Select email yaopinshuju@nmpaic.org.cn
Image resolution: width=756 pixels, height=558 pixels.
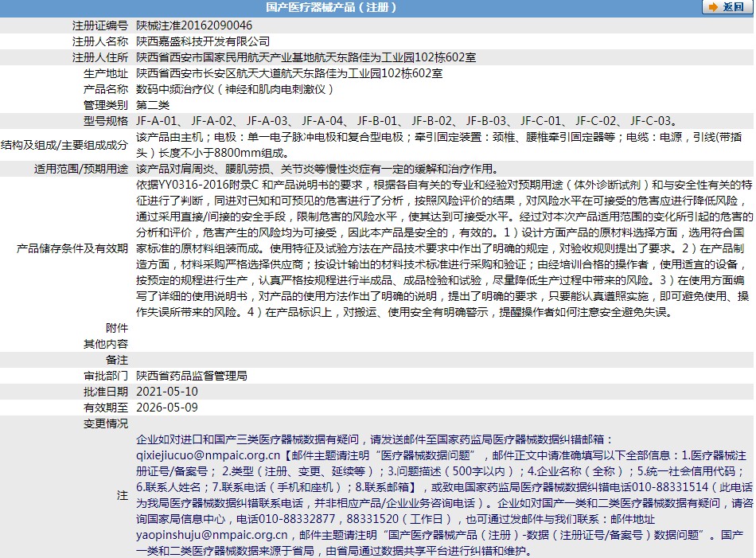[x=212, y=535]
